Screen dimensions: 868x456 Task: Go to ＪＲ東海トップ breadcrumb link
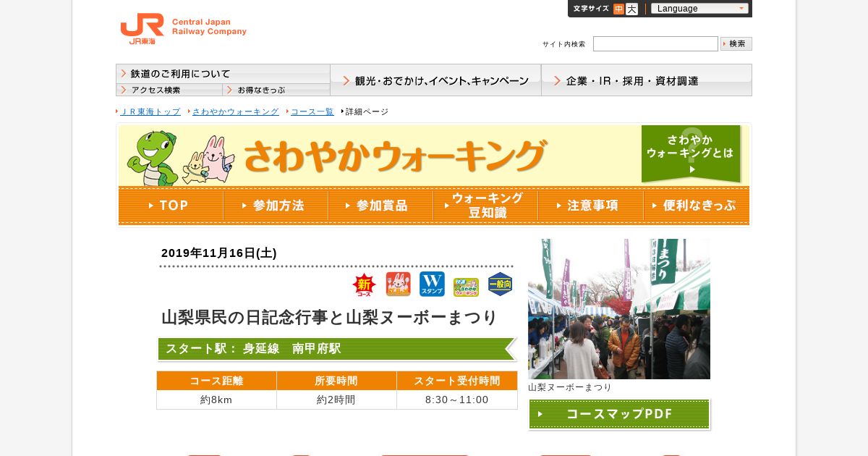coord(150,111)
